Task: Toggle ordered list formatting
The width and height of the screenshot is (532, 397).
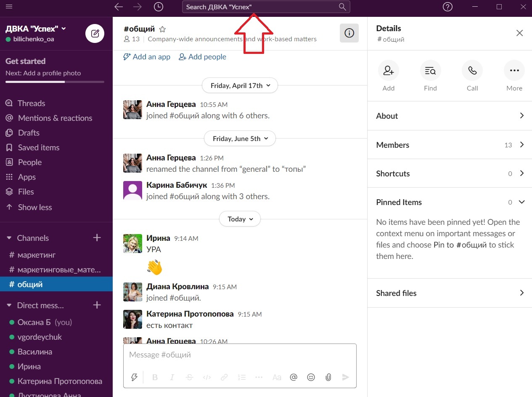Action: click(x=241, y=377)
